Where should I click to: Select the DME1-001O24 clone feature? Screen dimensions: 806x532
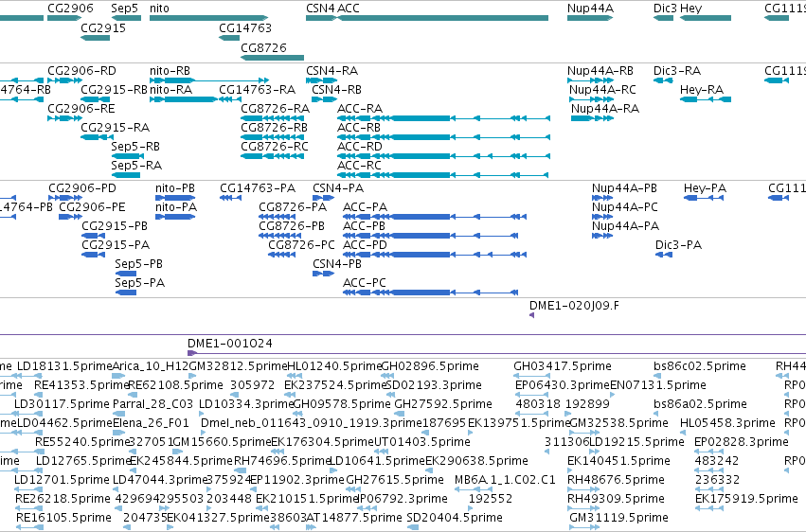click(x=496, y=353)
